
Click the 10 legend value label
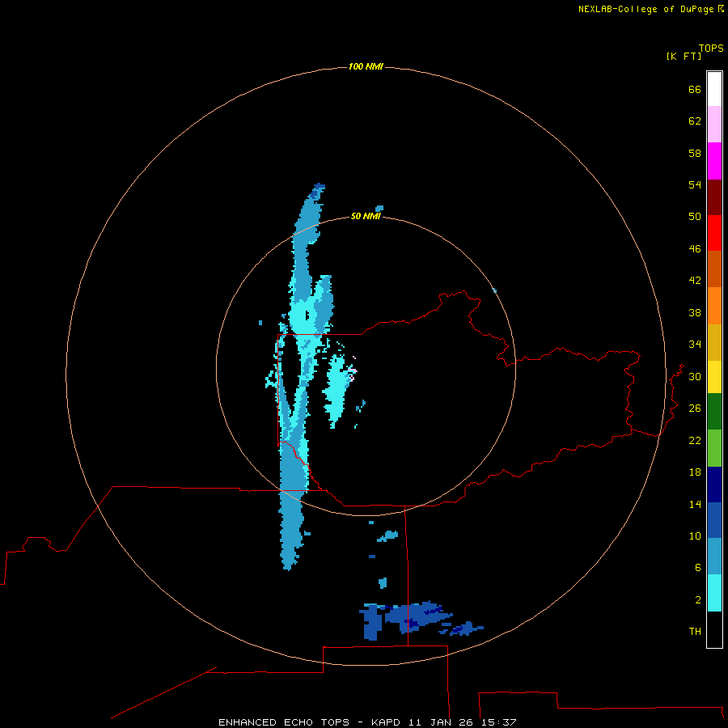pyautogui.click(x=695, y=535)
